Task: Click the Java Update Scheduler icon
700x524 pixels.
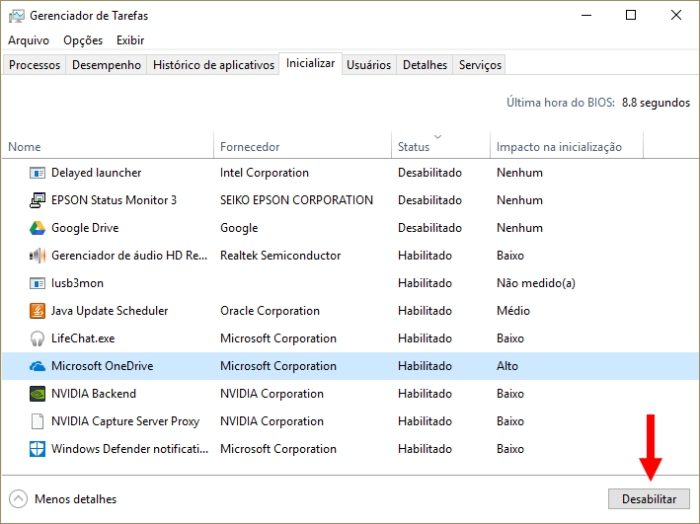Action: [x=37, y=311]
